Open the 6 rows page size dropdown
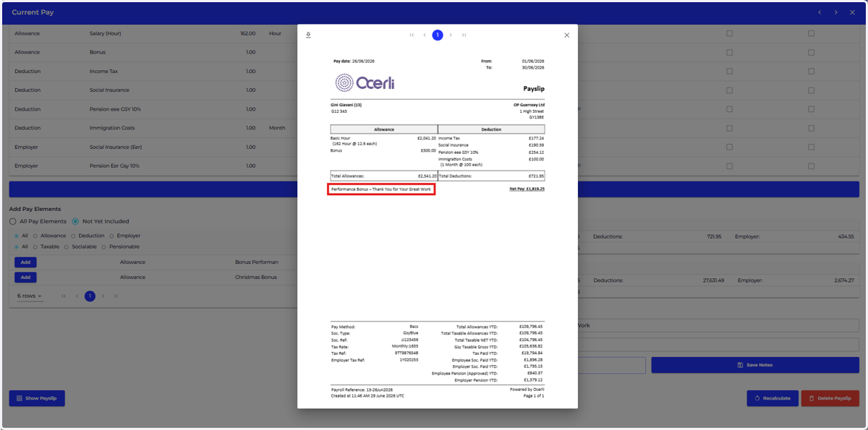 coord(30,296)
